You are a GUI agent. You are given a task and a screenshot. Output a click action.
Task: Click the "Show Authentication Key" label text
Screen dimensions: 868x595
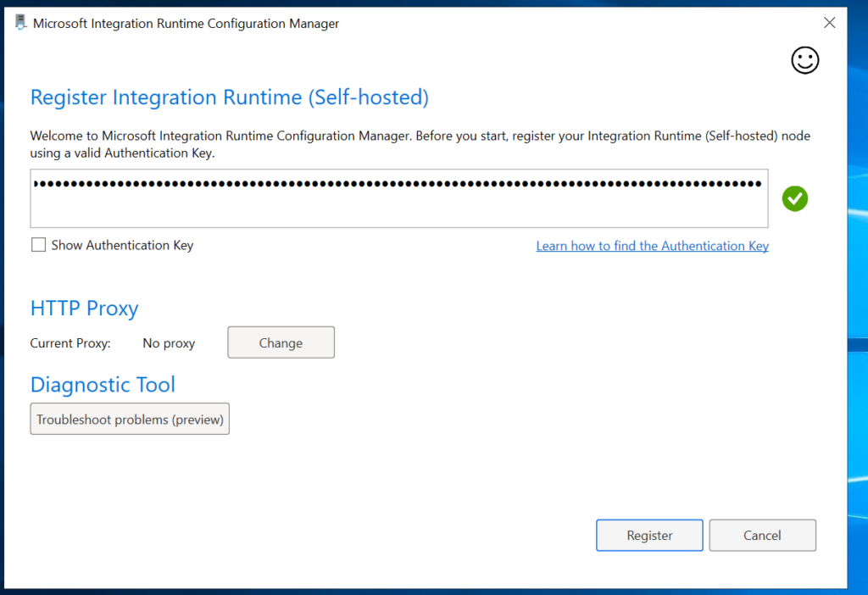122,245
